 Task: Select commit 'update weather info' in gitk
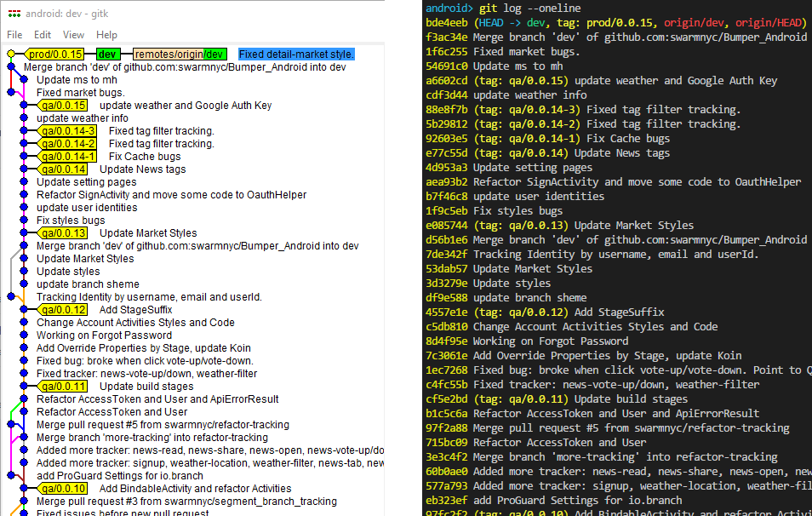(x=83, y=118)
